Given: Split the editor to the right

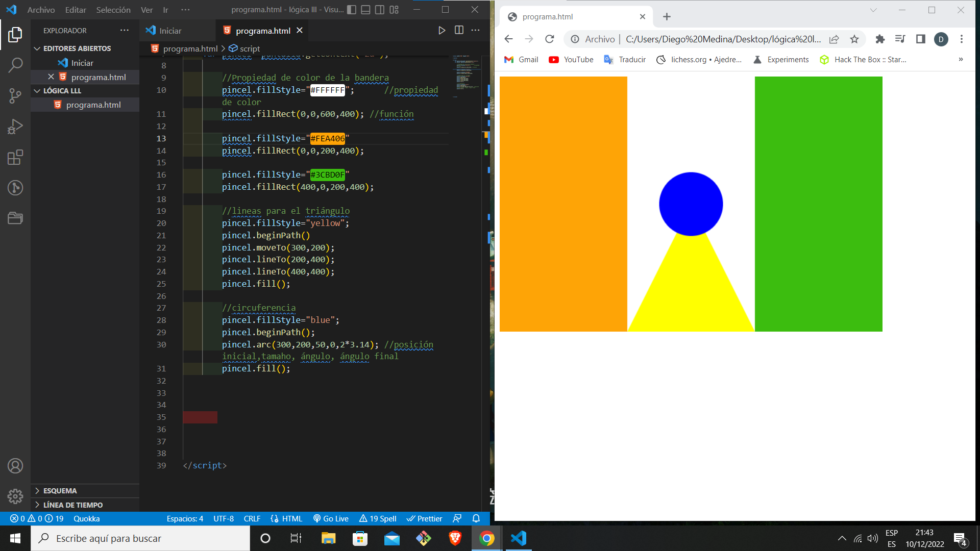Looking at the screenshot, I should point(459,31).
